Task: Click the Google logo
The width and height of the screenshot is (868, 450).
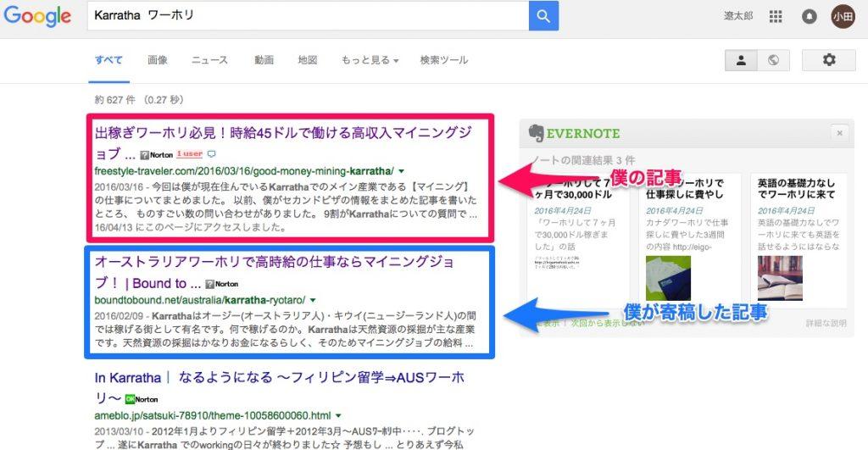Action: click(37, 15)
